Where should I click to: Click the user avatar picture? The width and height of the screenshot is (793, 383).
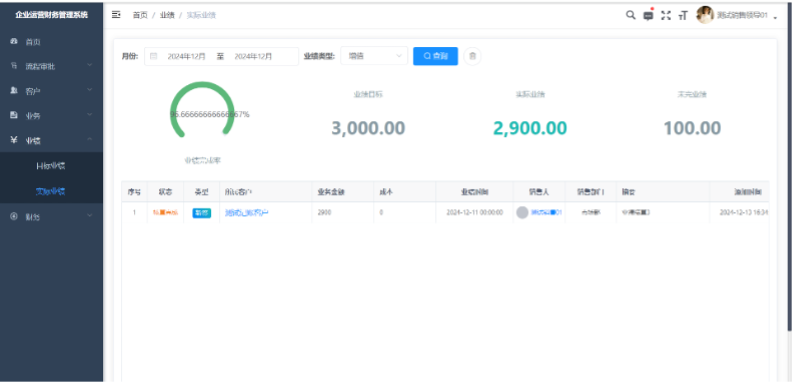coord(705,15)
